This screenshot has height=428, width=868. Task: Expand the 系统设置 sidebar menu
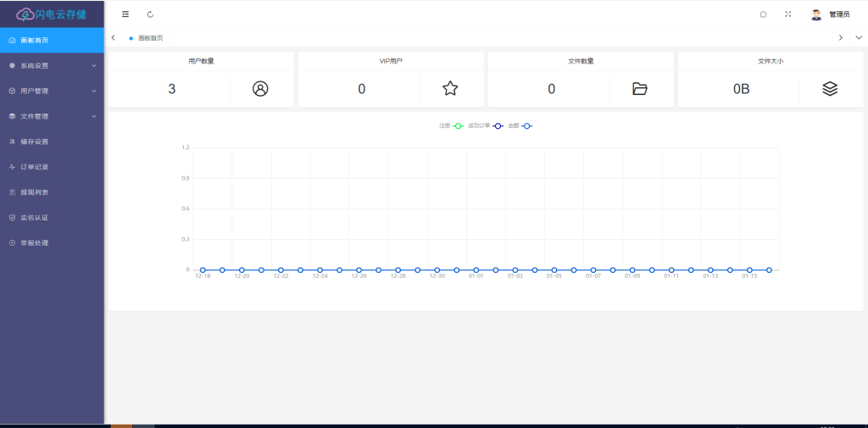pyautogui.click(x=52, y=65)
